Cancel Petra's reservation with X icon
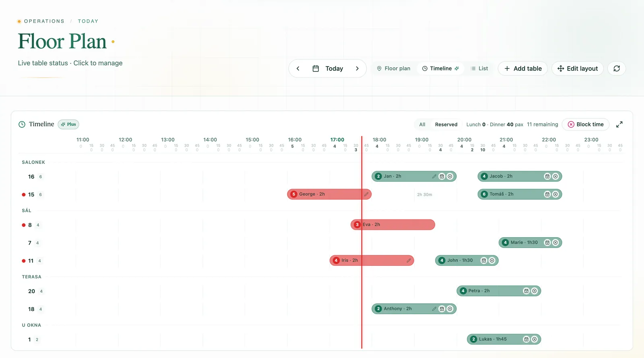 coord(535,291)
